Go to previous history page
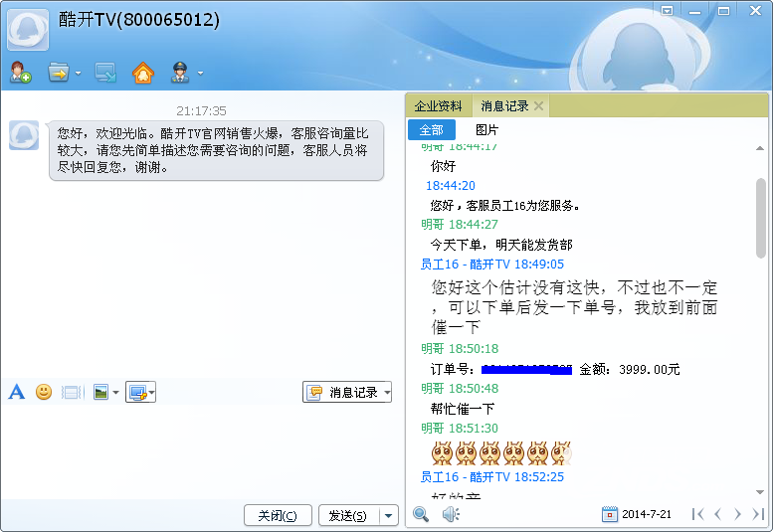The width and height of the screenshot is (773, 532). (718, 514)
